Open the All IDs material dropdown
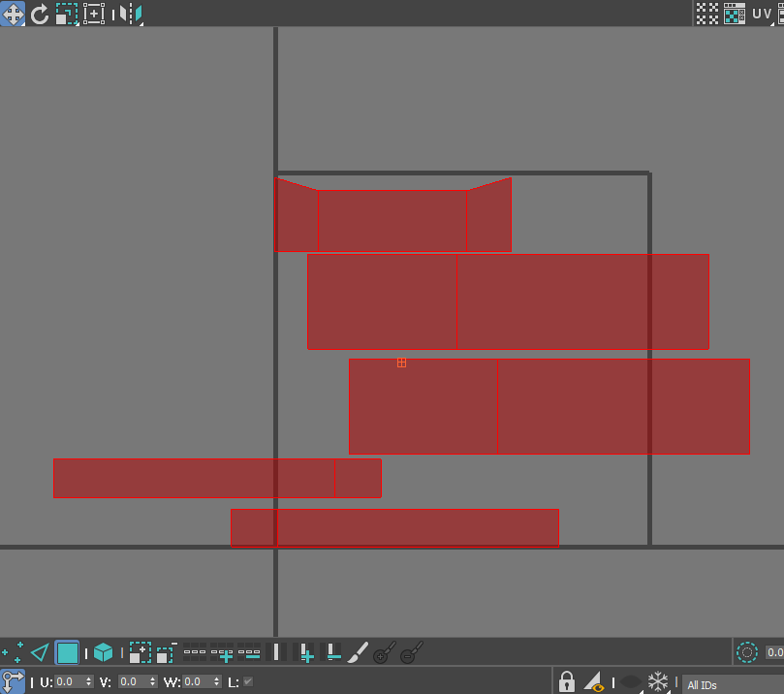Screen dimensions: 784x694 click(734, 684)
